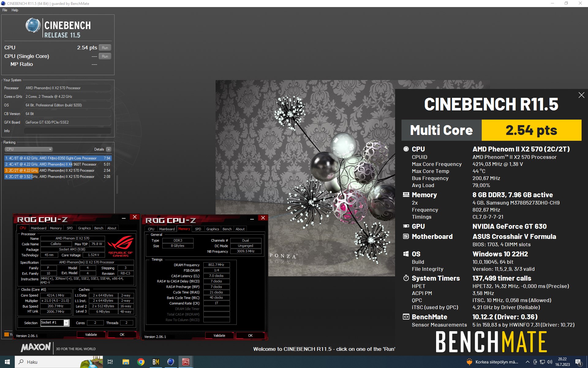Open the weather widget on taskbar
The image size is (588, 368).
492,362
